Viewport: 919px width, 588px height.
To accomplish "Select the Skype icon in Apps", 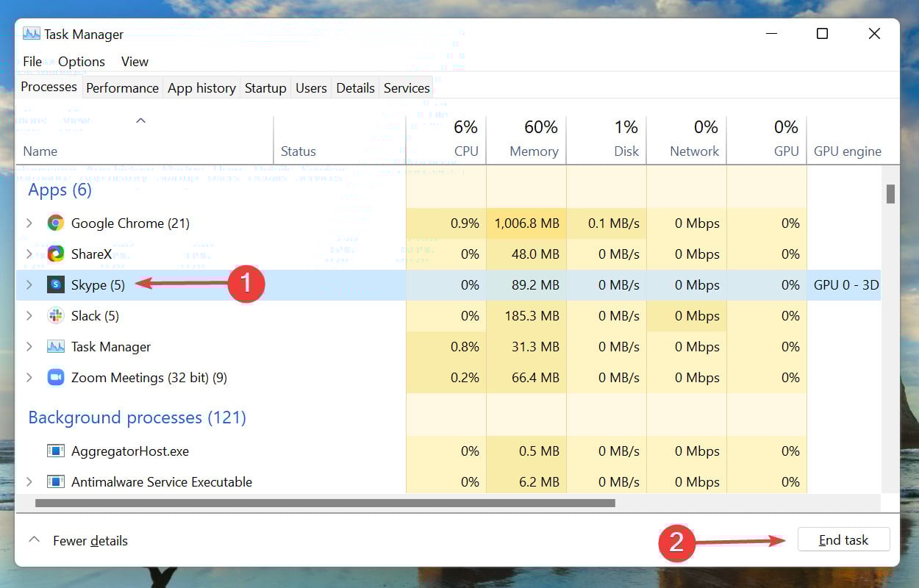I will click(55, 285).
